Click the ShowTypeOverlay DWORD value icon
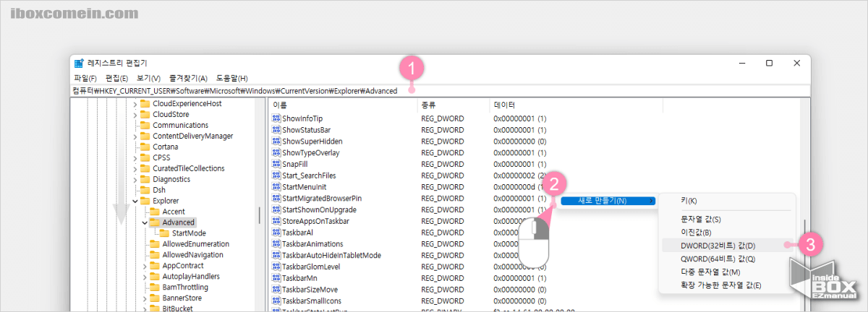The width and height of the screenshot is (868, 312). coord(276,153)
